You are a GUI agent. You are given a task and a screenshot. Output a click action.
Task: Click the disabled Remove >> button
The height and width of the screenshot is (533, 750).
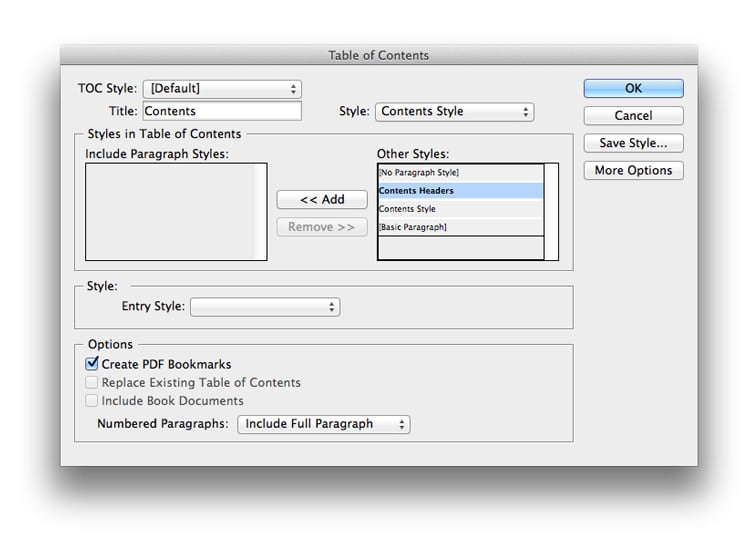point(322,227)
